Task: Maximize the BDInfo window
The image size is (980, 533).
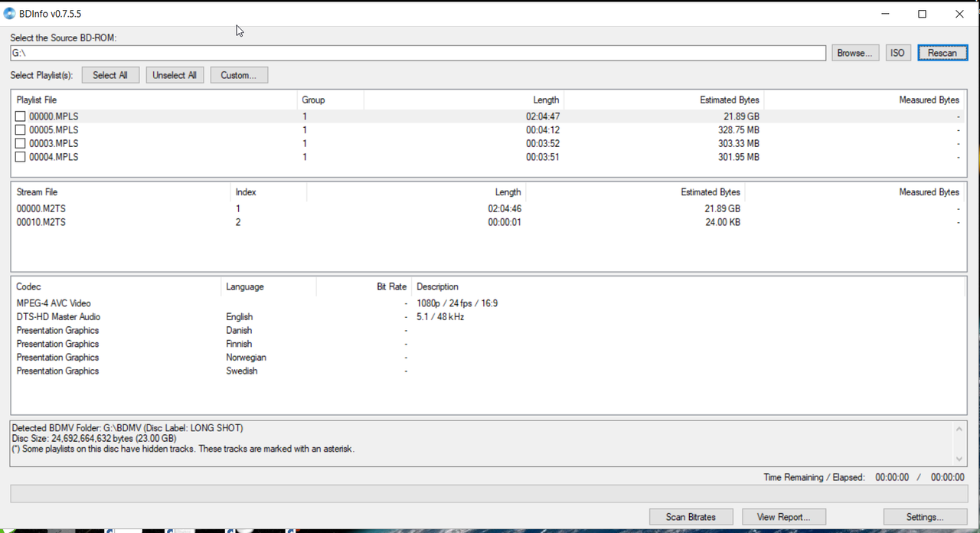Action: [922, 14]
